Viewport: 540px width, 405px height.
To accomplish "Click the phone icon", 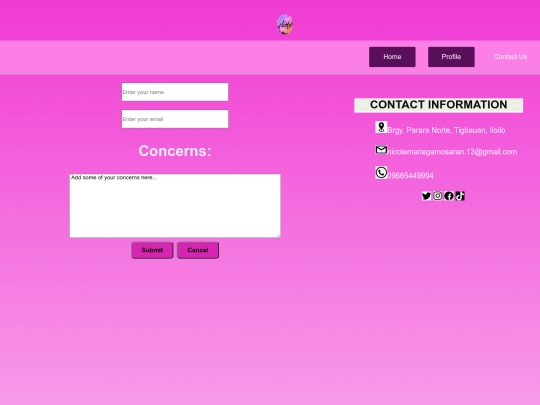I will click(x=381, y=173).
